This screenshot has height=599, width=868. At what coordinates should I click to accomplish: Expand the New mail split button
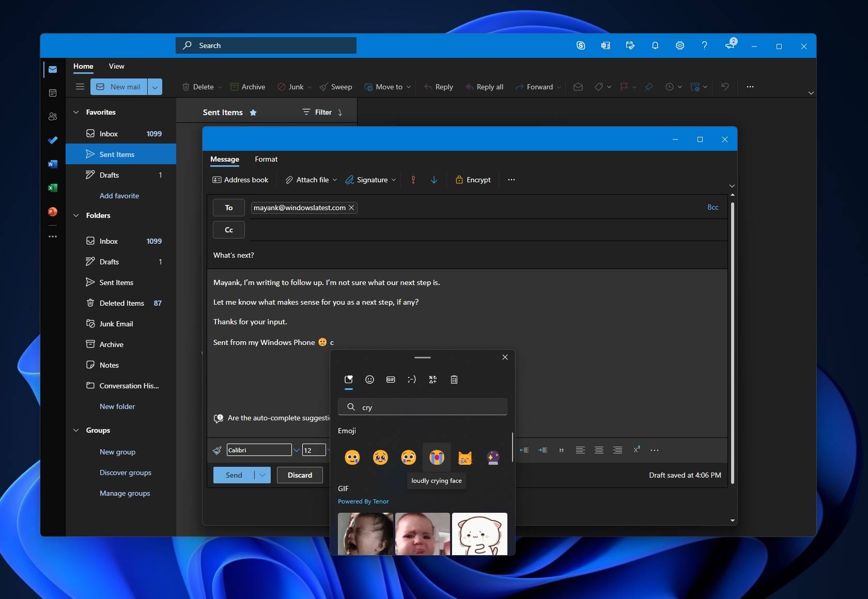click(x=155, y=87)
